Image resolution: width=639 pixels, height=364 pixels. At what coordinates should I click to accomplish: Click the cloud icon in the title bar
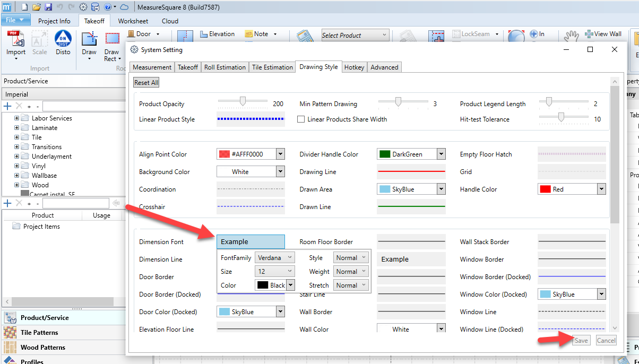click(x=124, y=7)
